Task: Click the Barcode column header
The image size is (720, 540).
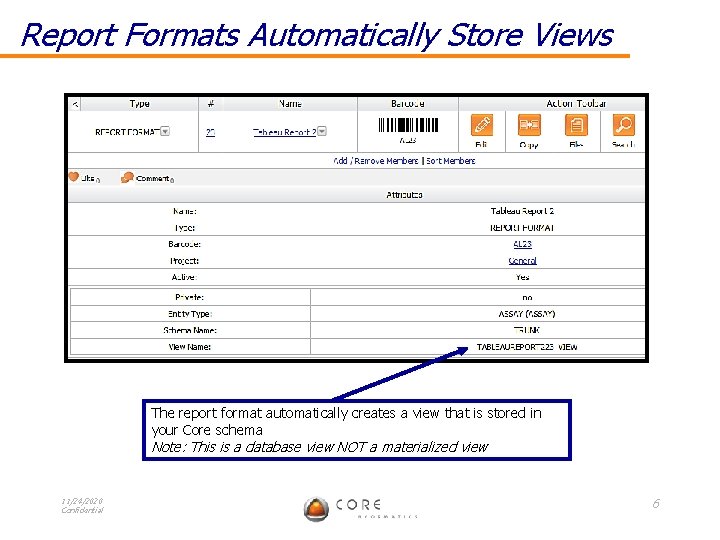Action: 408,104
